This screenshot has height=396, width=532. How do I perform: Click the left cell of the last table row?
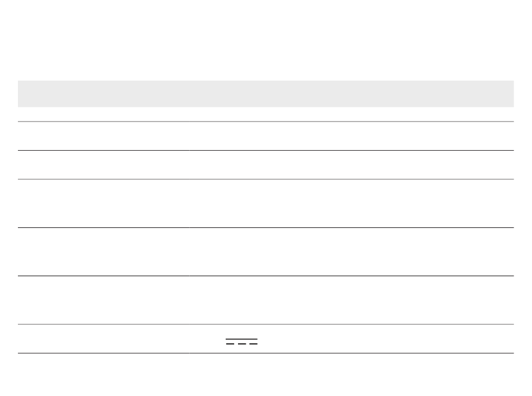coord(104,339)
